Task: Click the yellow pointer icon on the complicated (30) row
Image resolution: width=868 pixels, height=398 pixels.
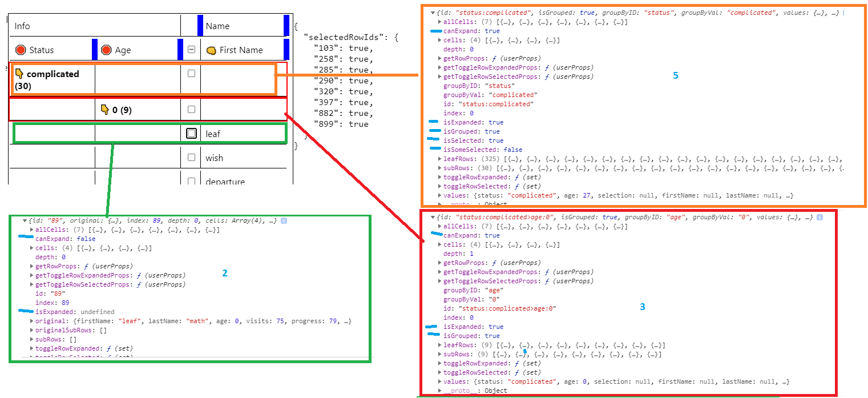Action: 19,74
